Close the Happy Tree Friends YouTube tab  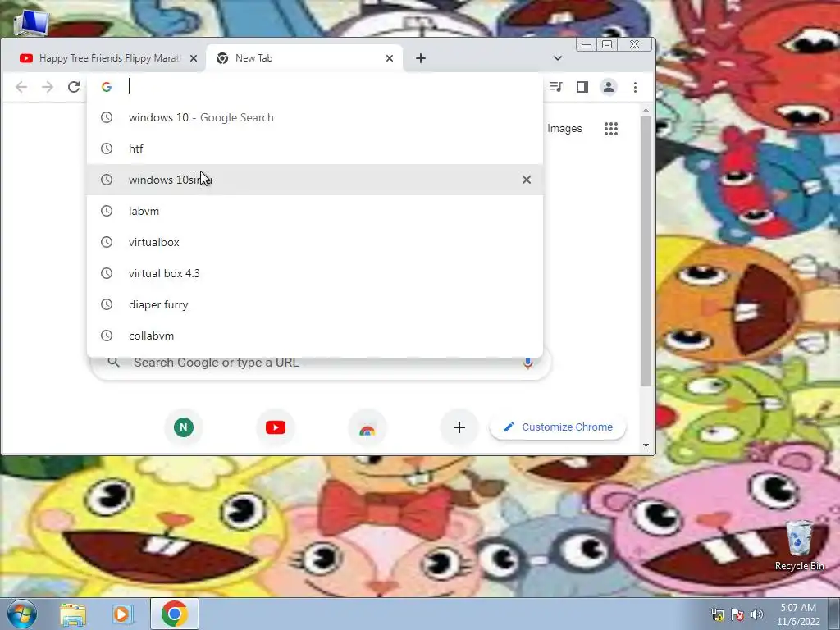pos(194,58)
